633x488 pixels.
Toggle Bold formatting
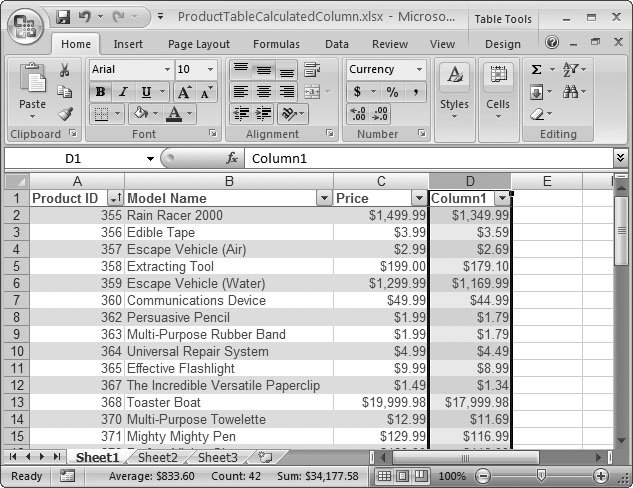pyautogui.click(x=100, y=92)
